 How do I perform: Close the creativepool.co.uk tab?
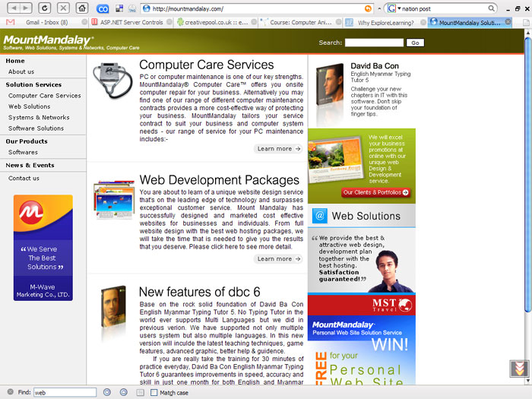254,22
